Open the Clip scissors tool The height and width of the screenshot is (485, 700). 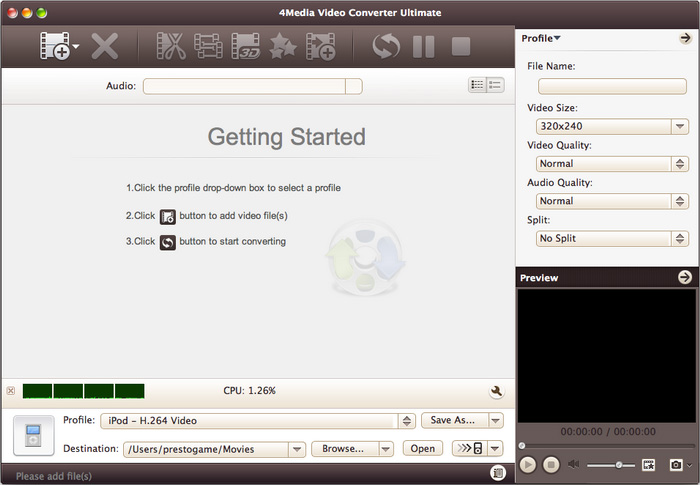(172, 46)
